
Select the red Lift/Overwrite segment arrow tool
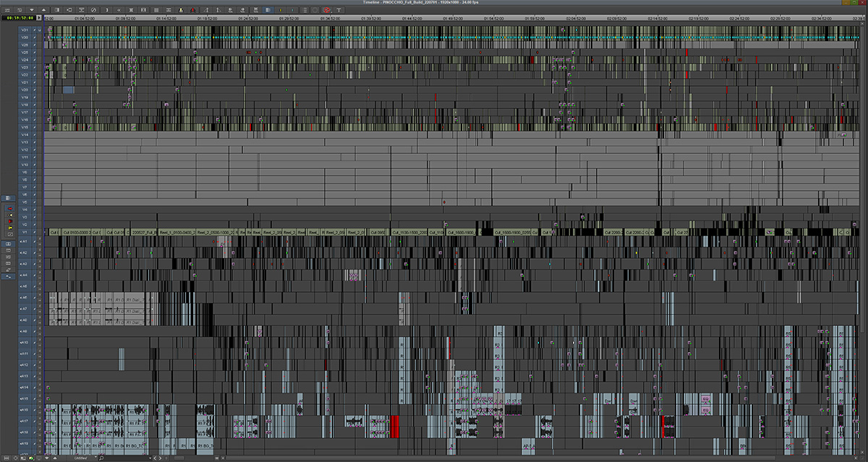9,208
